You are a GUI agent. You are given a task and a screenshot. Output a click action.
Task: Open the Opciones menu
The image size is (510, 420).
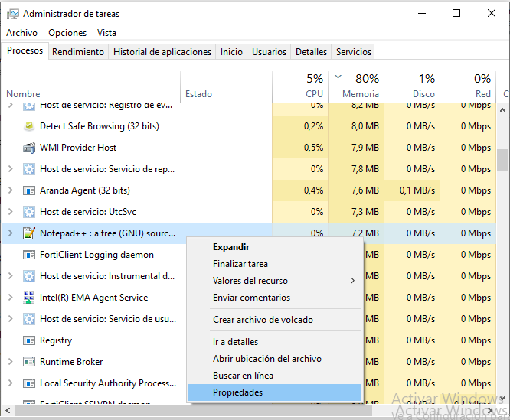67,33
